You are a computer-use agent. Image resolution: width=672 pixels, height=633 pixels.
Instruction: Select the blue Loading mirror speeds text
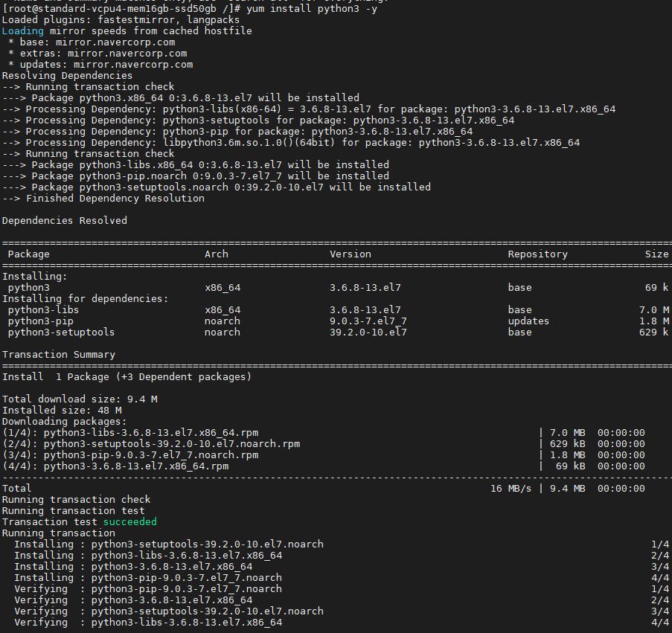[x=23, y=30]
